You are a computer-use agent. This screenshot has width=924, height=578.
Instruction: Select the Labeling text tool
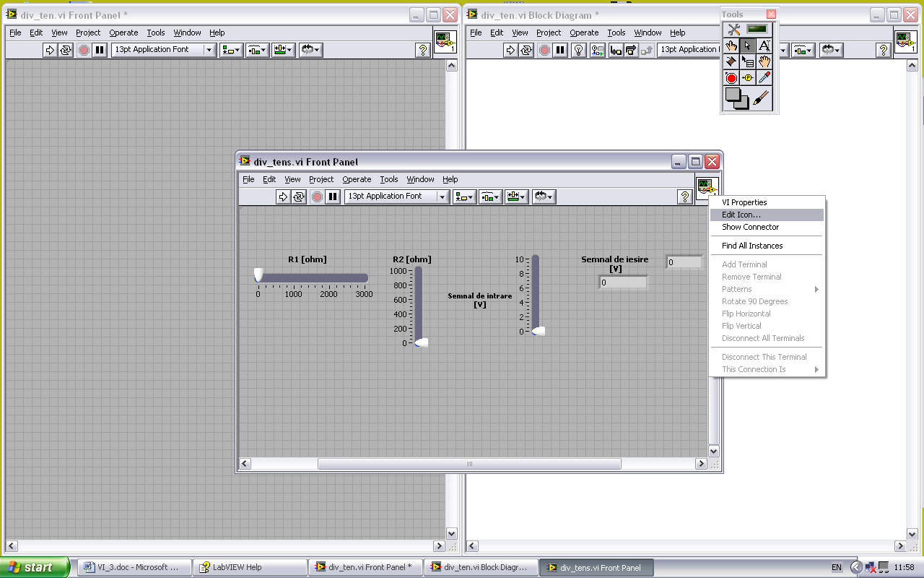tap(764, 46)
